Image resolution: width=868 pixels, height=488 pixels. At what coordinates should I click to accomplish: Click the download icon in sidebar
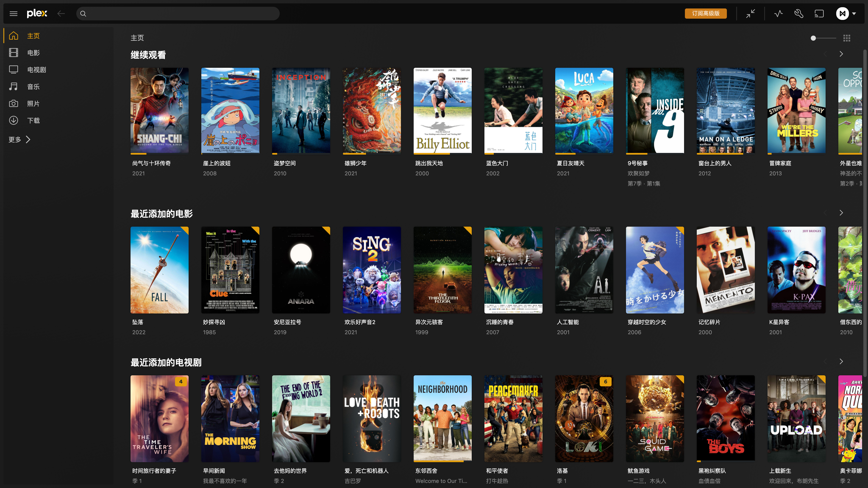tap(14, 120)
